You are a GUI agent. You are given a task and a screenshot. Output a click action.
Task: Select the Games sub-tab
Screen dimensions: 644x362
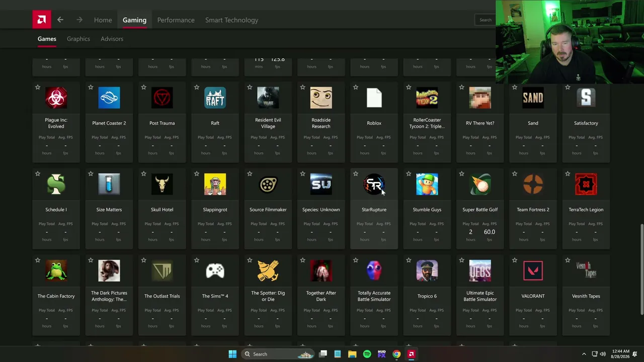tap(47, 39)
